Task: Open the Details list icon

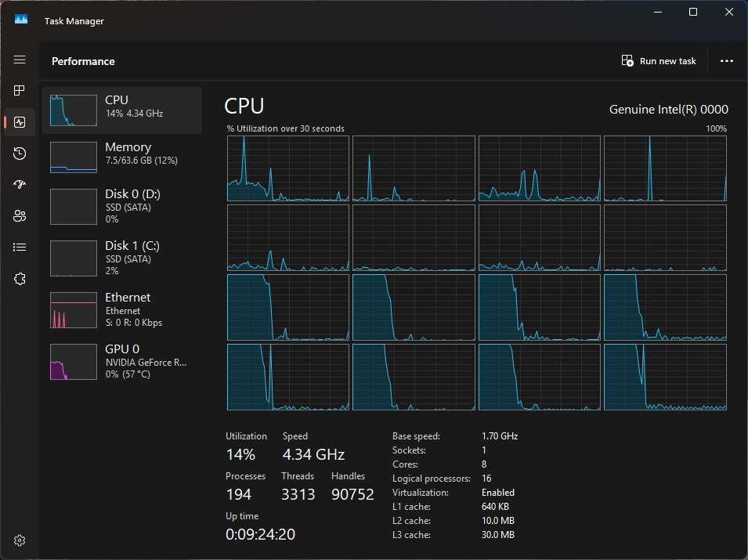Action: [20, 247]
